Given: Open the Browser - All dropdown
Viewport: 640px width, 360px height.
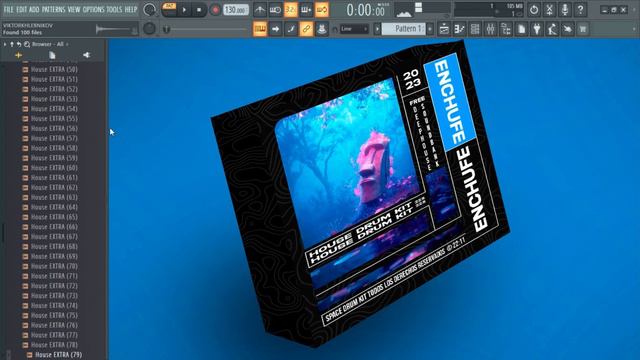Looking at the screenshot, I should click(51, 44).
